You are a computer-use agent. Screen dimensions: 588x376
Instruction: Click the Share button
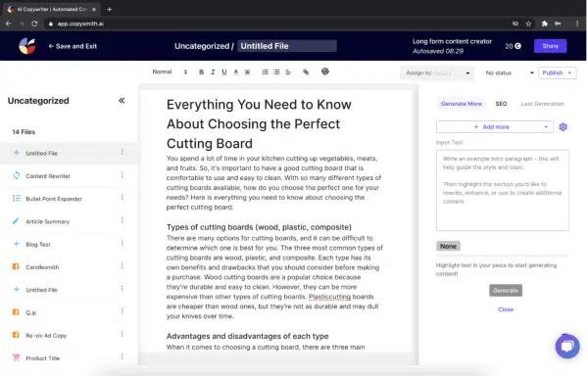coord(550,46)
